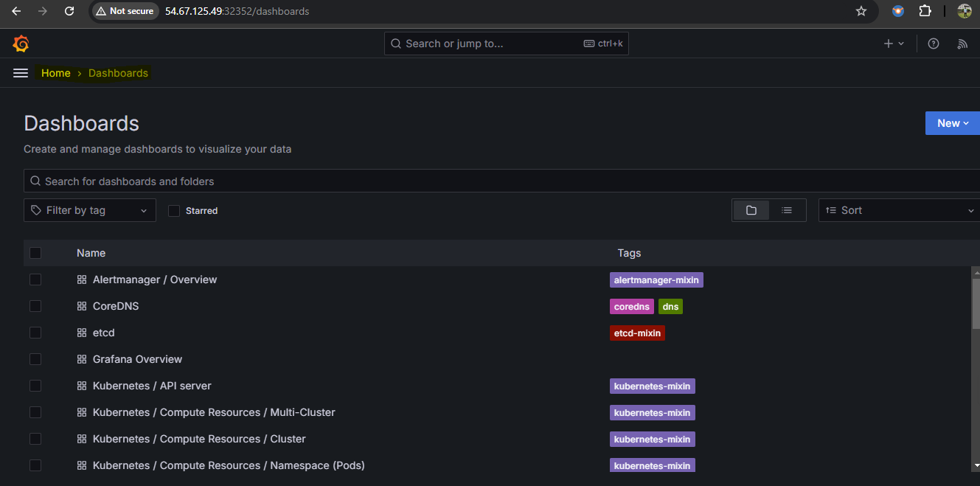
Task: Click the Tags column header
Action: (x=629, y=253)
